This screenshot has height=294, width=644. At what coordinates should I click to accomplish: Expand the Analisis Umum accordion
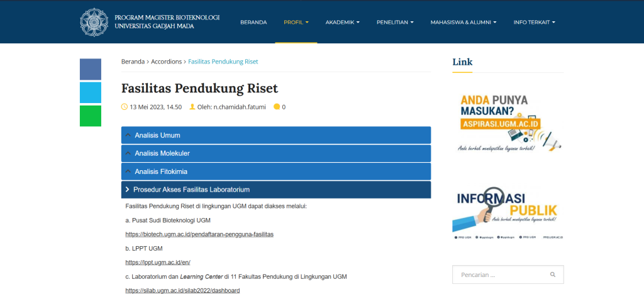click(x=275, y=135)
